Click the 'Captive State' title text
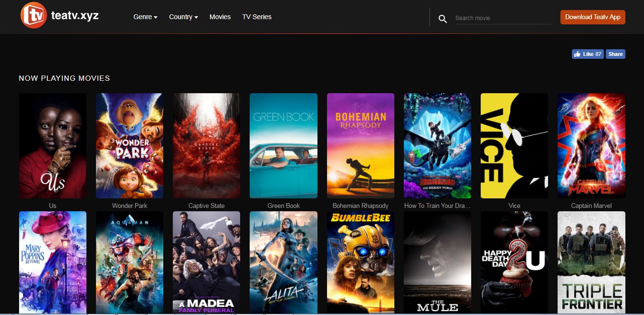Screen dimensions: 644x315 206,206
